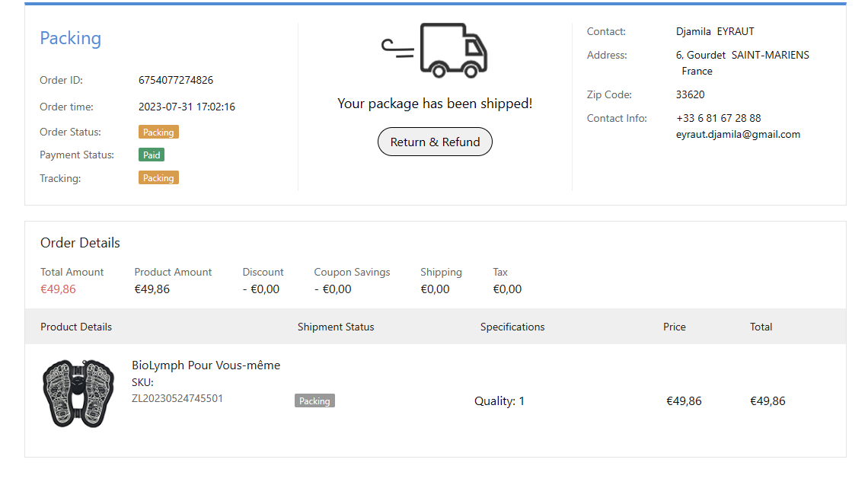This screenshot has height=485, width=868.
Task: Select the order ID number 6754077274826
Action: [x=176, y=80]
